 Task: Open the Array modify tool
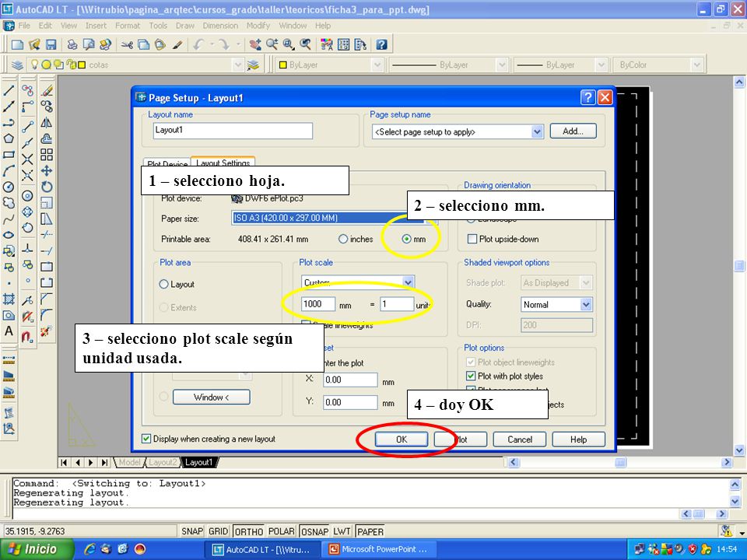(x=47, y=155)
